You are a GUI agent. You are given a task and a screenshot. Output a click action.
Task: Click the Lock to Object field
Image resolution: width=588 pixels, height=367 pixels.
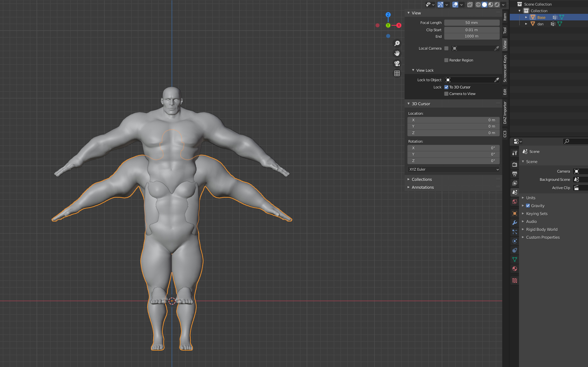472,80
